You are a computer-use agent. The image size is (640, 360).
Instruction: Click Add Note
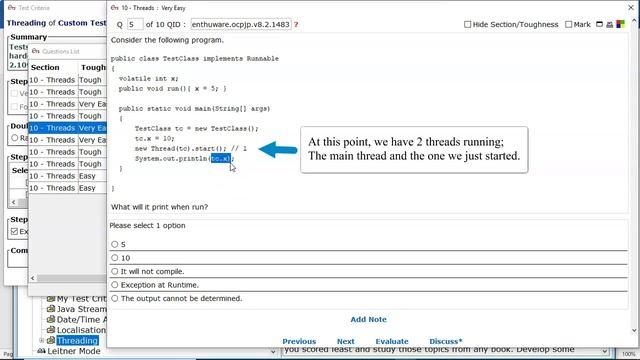click(368, 319)
